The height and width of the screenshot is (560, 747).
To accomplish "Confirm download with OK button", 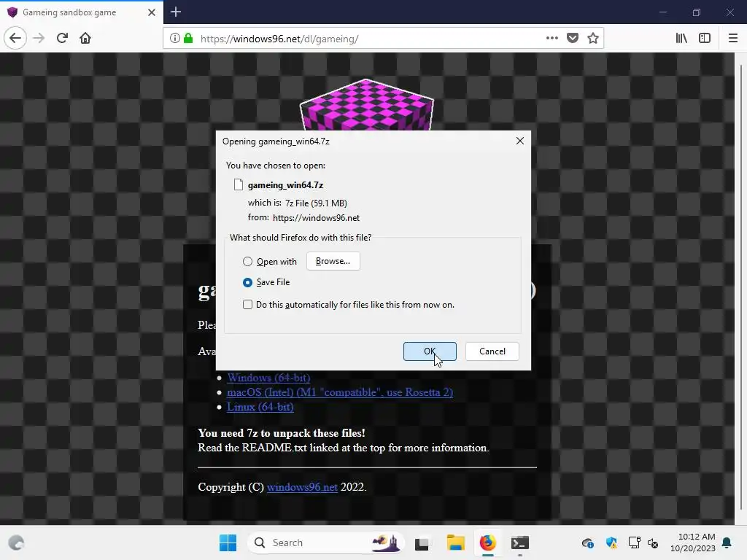I will point(430,351).
